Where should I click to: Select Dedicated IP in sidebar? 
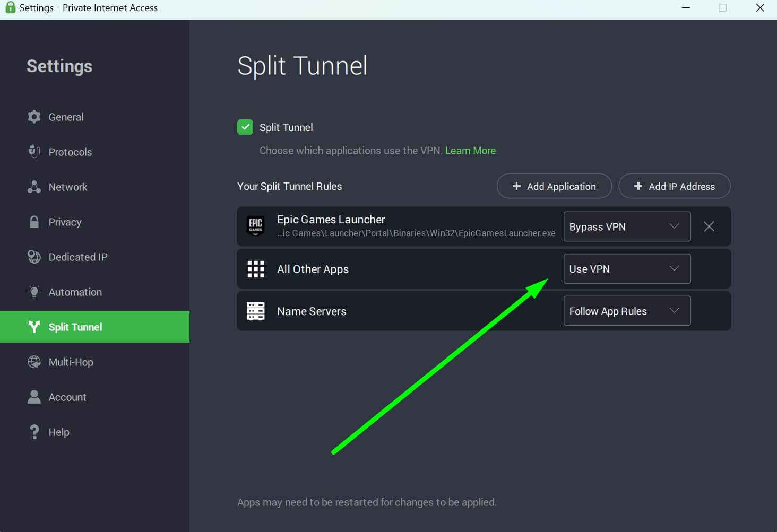tap(94, 257)
